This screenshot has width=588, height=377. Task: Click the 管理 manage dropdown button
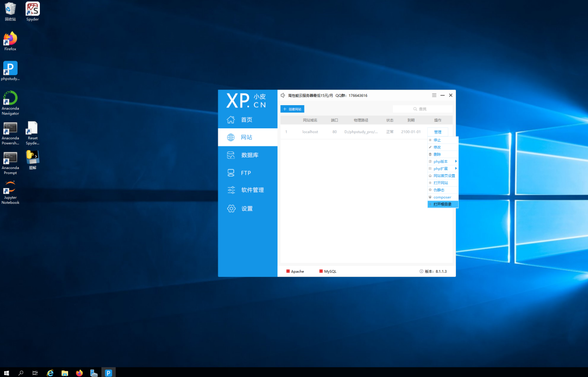coord(437,132)
